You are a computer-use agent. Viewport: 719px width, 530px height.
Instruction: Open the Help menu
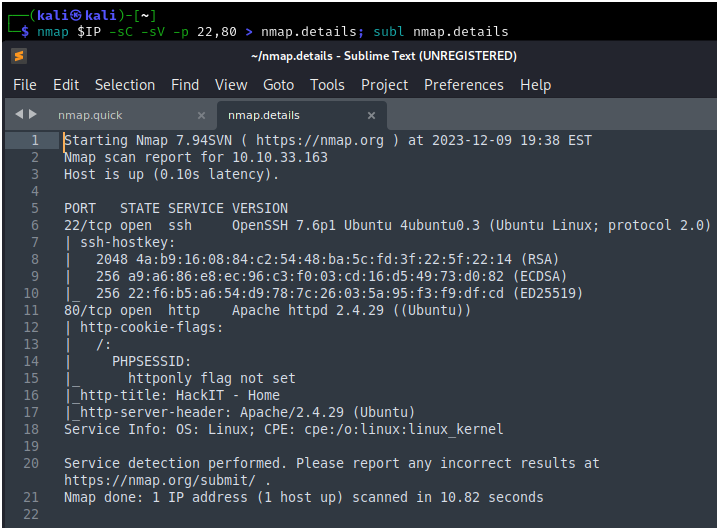tap(536, 85)
